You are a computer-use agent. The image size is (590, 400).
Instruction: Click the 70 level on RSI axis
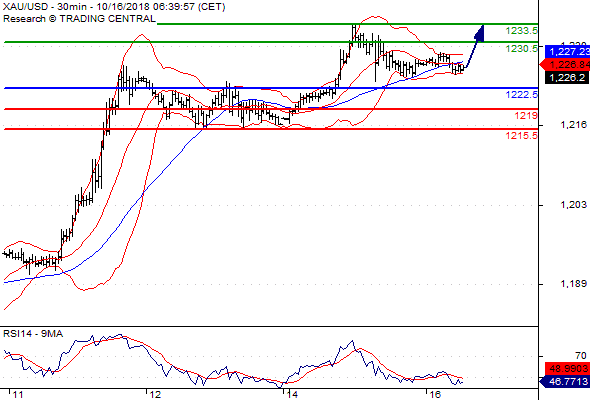581,356
